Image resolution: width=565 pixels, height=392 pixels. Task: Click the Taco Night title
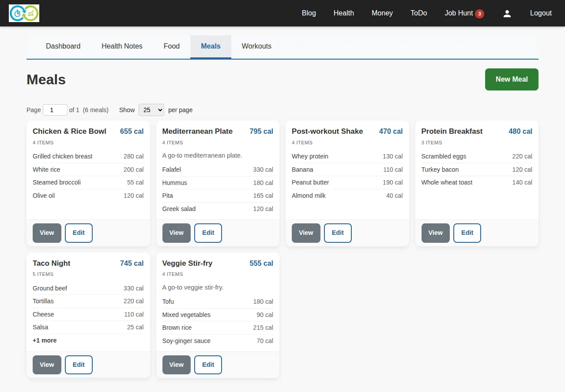(51, 263)
